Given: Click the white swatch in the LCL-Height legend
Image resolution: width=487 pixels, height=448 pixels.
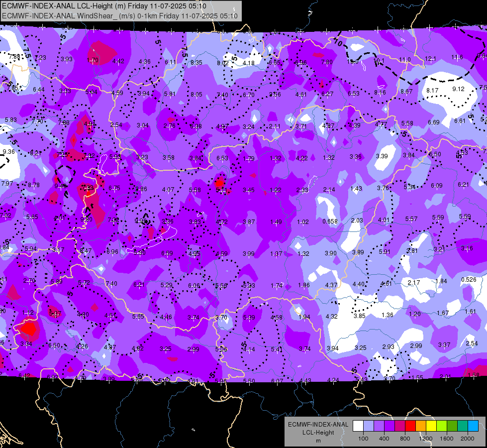Looking at the screenshot, I should click(358, 426).
